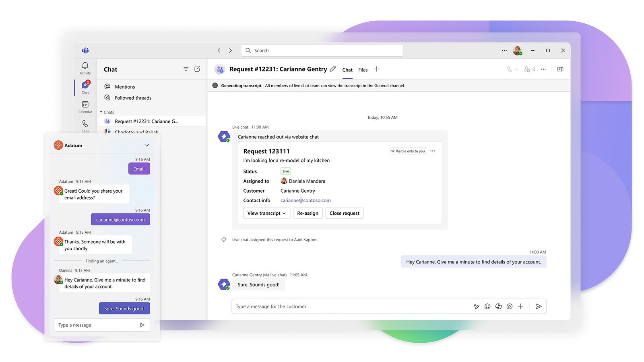The image size is (644, 362).
Task: Open the carianne@contoso.com contact link
Action: click(305, 200)
